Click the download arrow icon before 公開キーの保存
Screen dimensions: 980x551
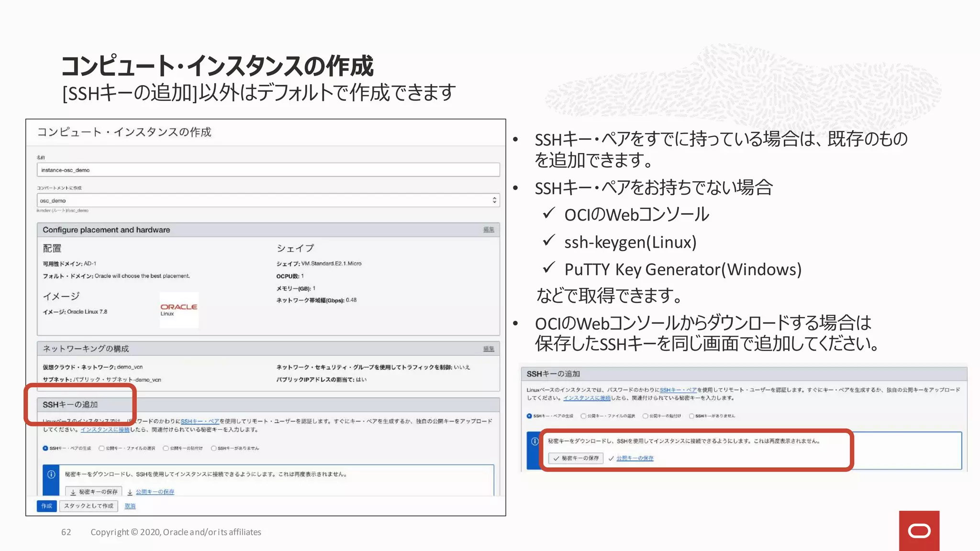[130, 492]
